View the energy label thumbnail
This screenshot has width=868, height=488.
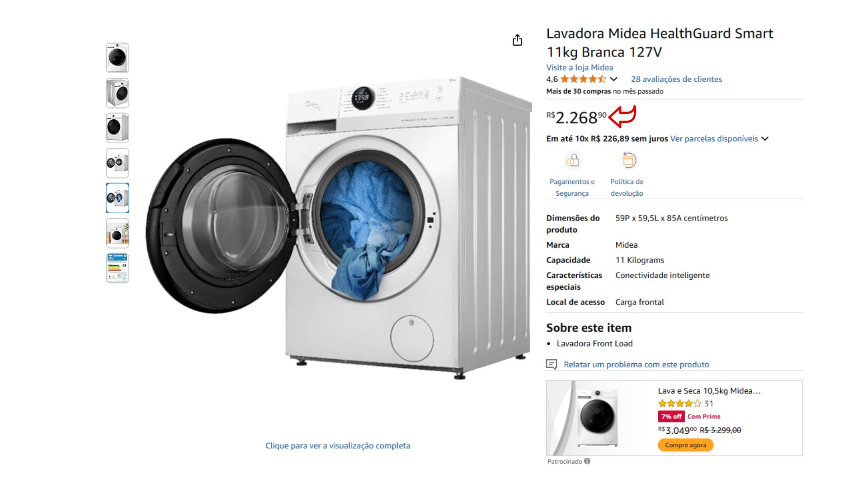[118, 268]
